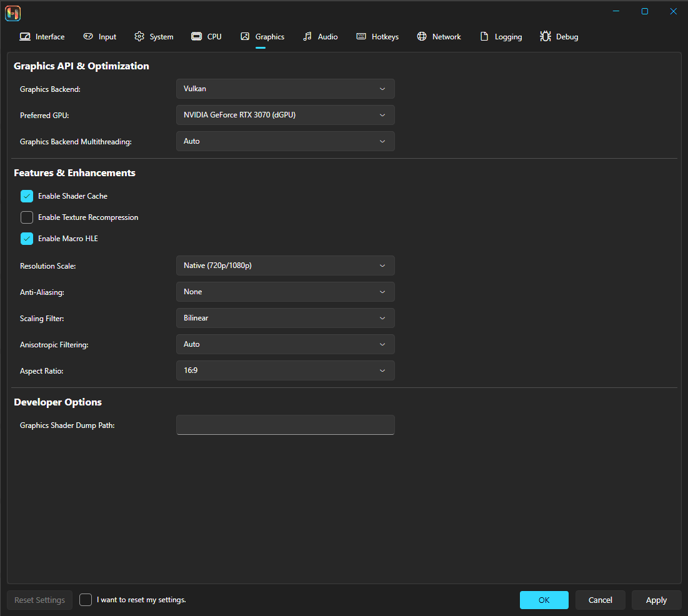Expand Graphics Backend Multithreading dropdown
The image size is (688, 616).
(x=285, y=141)
